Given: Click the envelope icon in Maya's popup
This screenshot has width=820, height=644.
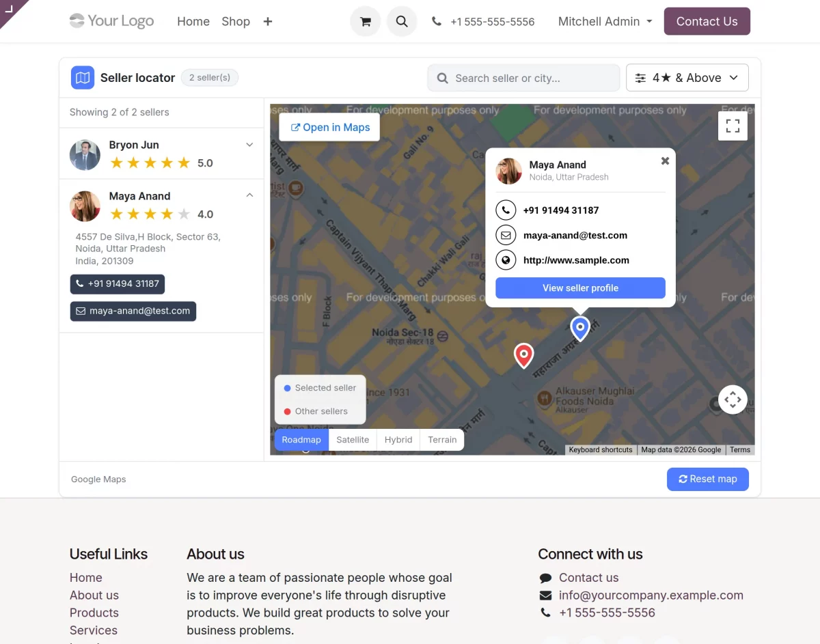Looking at the screenshot, I should tap(506, 235).
